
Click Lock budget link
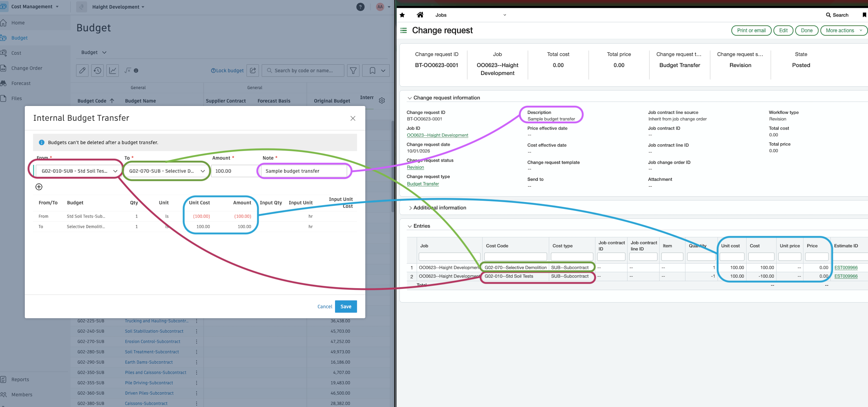click(x=227, y=70)
